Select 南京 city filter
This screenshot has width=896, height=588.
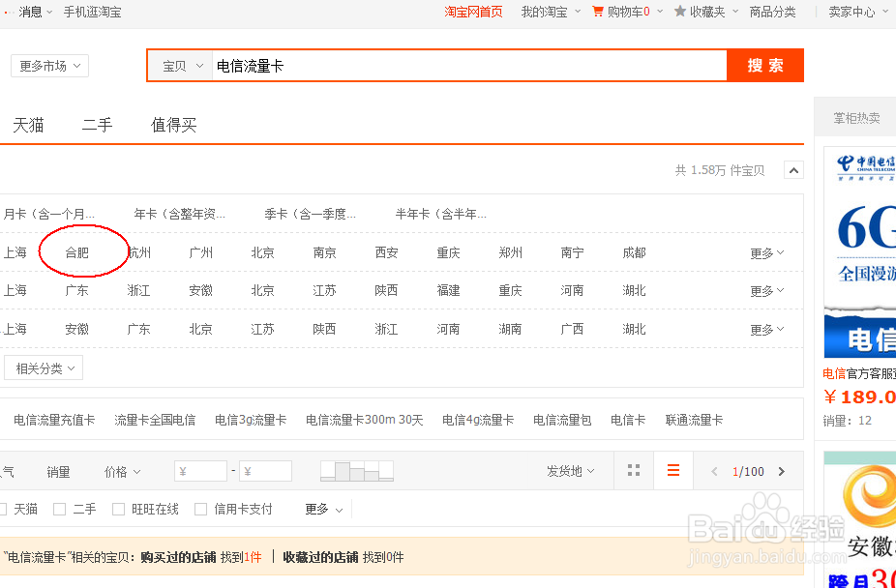coord(324,252)
